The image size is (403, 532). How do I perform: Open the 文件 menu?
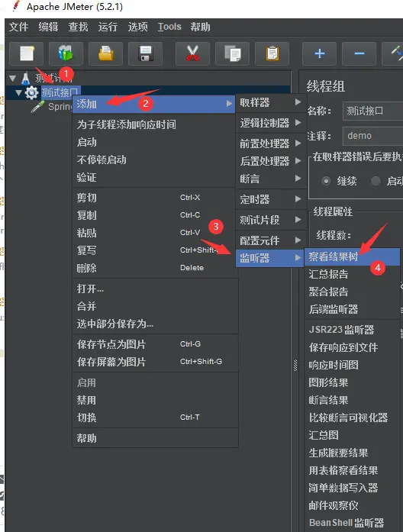(x=18, y=27)
